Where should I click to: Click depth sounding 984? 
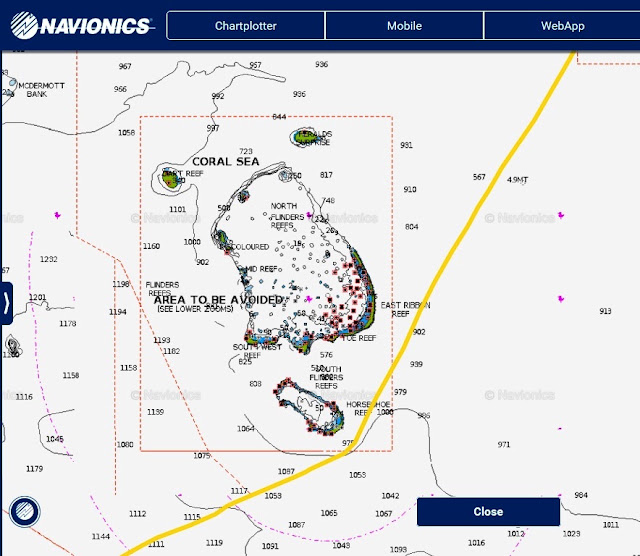[x=581, y=495]
